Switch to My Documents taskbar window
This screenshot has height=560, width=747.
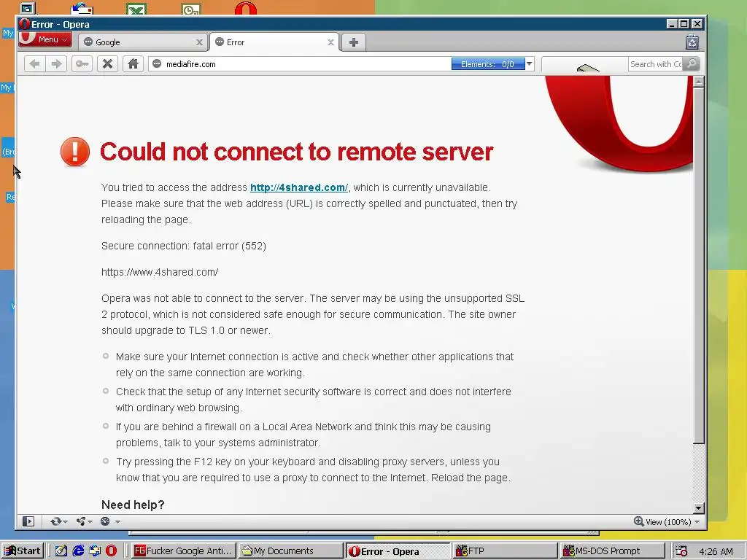[290, 551]
